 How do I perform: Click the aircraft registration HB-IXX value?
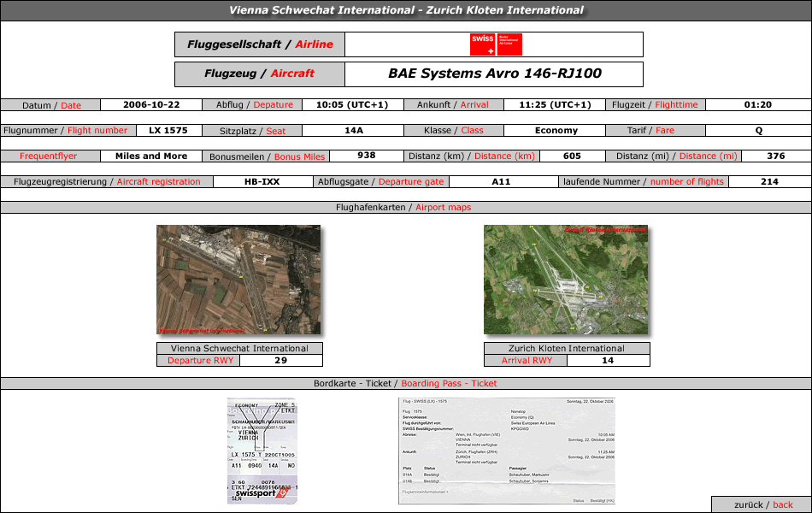(x=262, y=182)
